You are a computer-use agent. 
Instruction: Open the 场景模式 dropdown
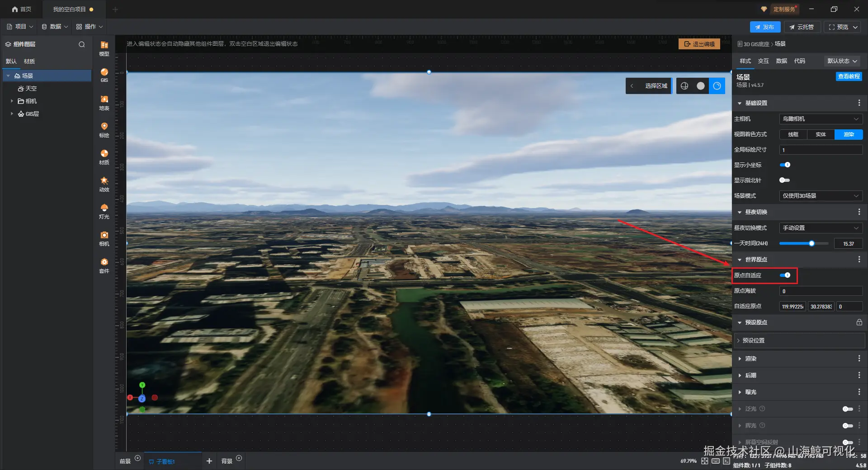click(x=821, y=196)
